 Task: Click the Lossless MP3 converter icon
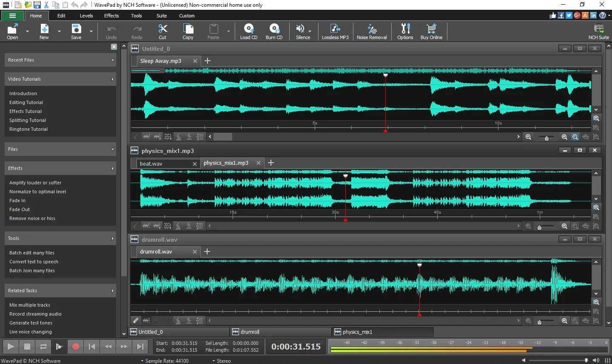coord(335,31)
